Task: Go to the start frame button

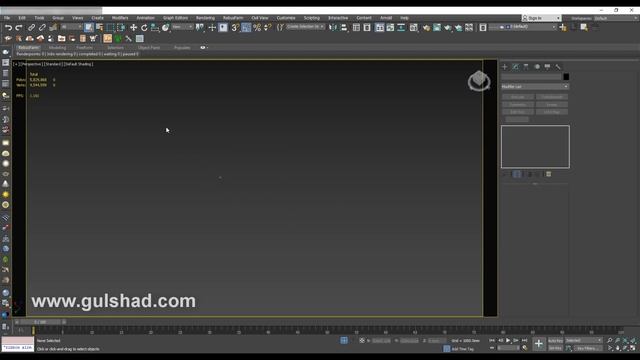Action: 492,340
